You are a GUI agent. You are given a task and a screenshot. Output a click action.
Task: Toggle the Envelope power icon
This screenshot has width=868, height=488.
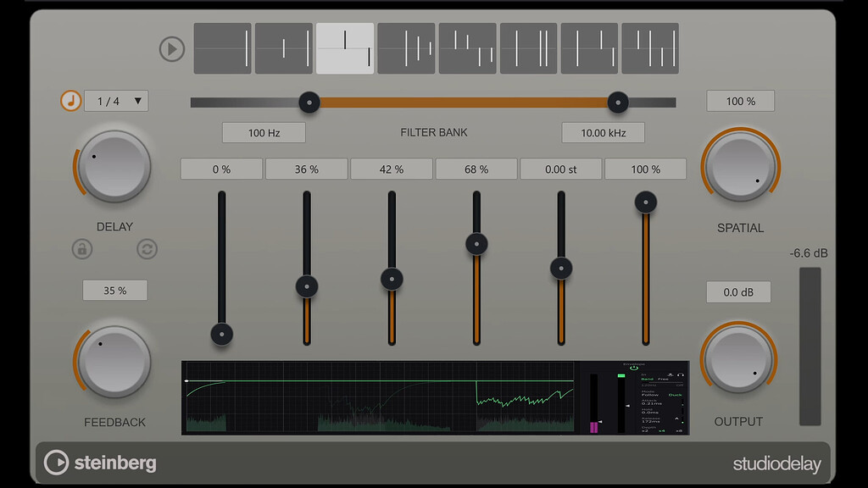(633, 368)
